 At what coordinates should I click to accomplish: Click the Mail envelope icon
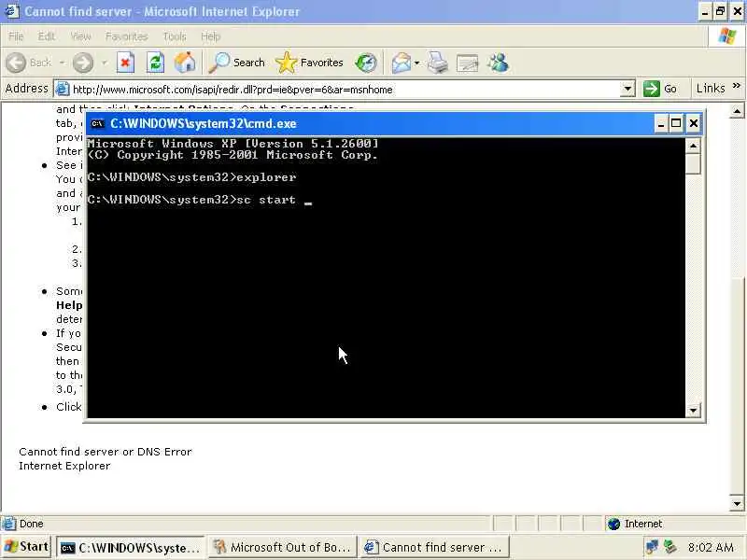(x=402, y=63)
